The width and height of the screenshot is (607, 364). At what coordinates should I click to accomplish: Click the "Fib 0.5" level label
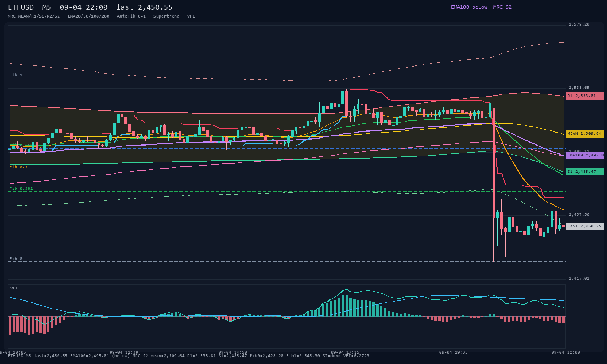click(x=19, y=167)
